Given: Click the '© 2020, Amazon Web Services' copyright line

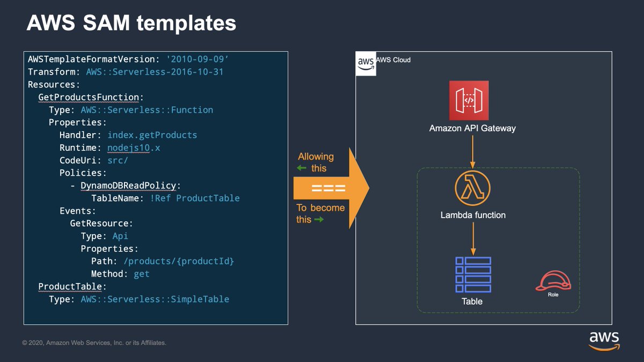Looking at the screenshot, I should 94,343.
